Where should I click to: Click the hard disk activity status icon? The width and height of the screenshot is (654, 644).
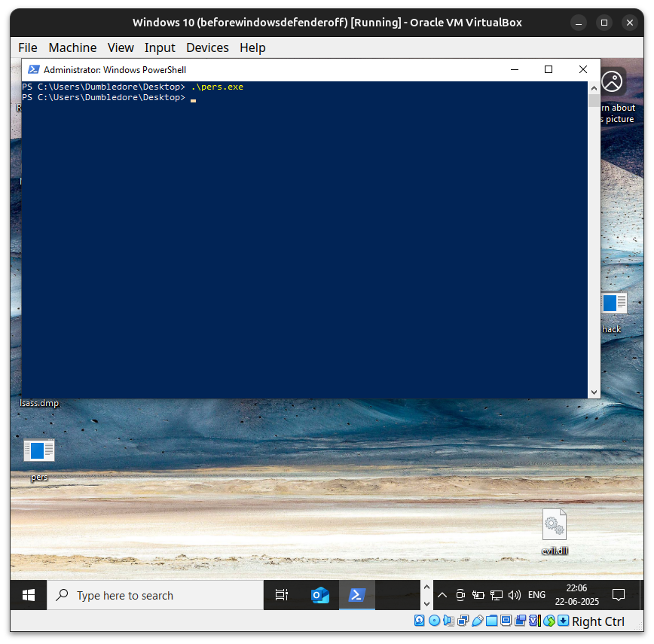419,621
